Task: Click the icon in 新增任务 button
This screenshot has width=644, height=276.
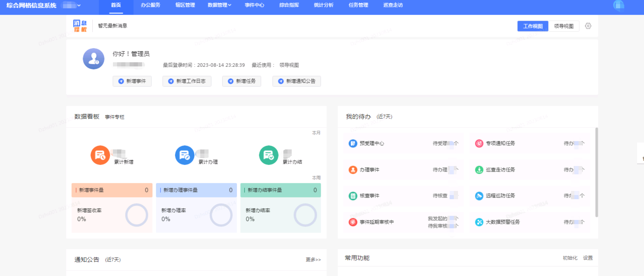Action: click(x=230, y=81)
